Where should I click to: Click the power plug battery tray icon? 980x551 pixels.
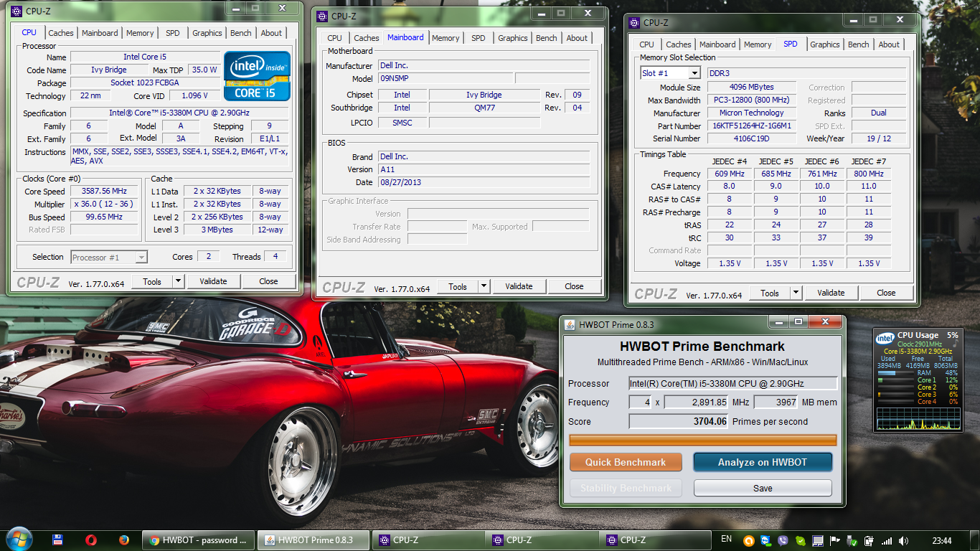coord(869,541)
